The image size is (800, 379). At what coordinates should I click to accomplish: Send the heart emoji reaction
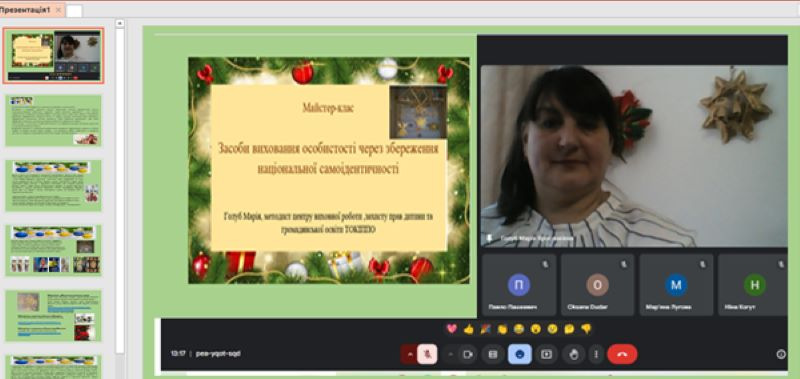pos(452,329)
